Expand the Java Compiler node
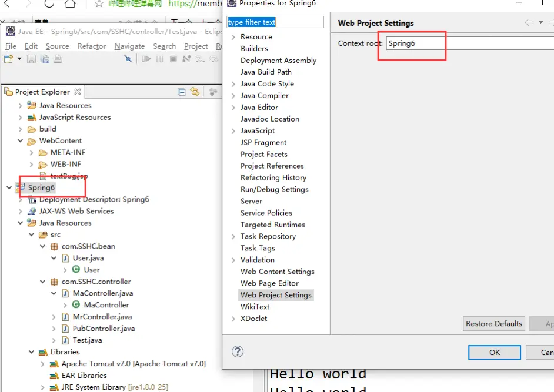554x392 pixels. coord(233,96)
